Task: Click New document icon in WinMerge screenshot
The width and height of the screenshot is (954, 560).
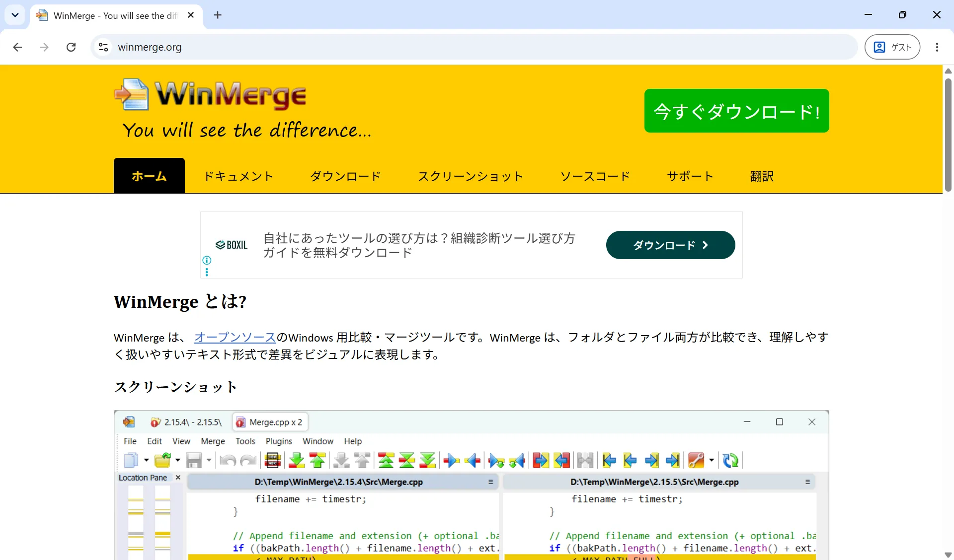Action: pyautogui.click(x=131, y=460)
